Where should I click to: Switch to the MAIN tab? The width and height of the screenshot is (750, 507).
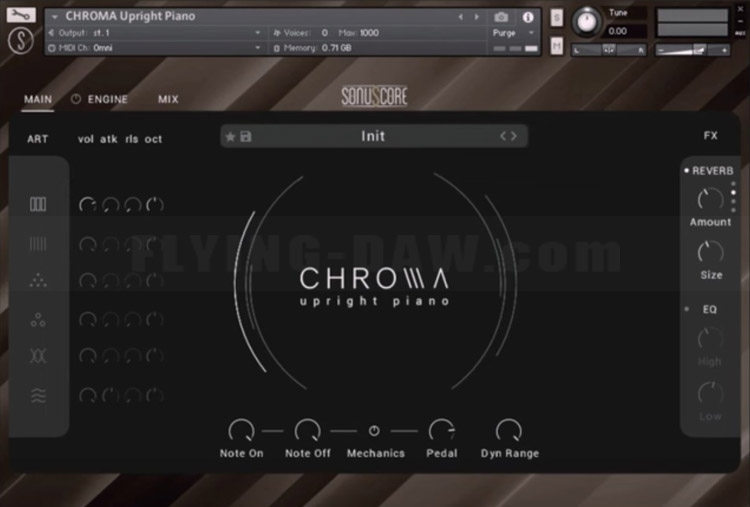38,99
